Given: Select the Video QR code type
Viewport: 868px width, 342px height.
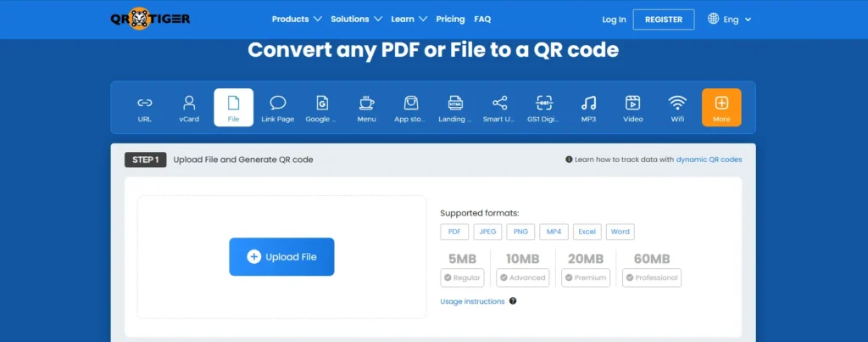Looking at the screenshot, I should [632, 108].
